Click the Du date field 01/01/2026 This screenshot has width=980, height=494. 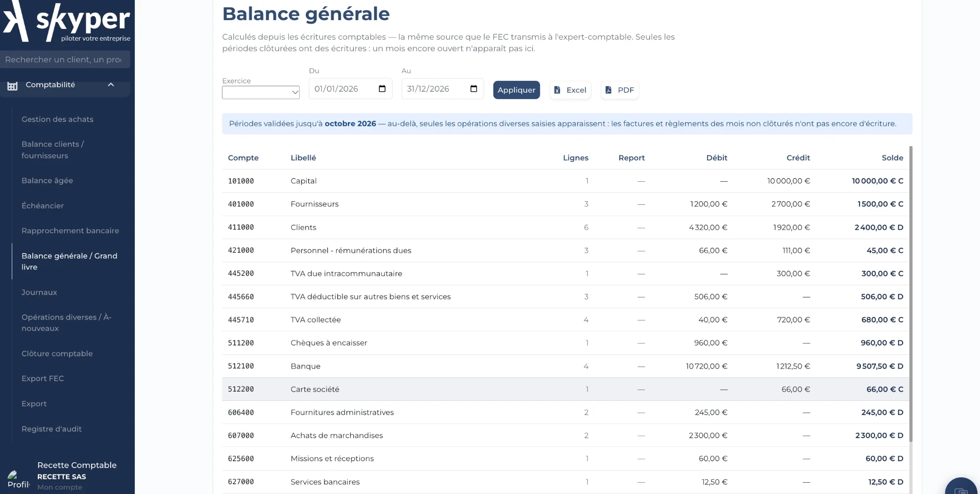350,89
